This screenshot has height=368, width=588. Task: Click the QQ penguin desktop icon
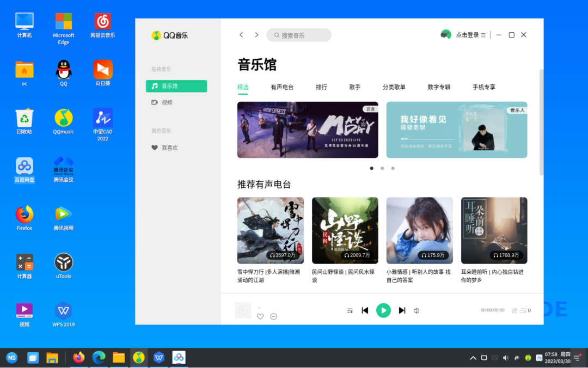[x=63, y=73]
